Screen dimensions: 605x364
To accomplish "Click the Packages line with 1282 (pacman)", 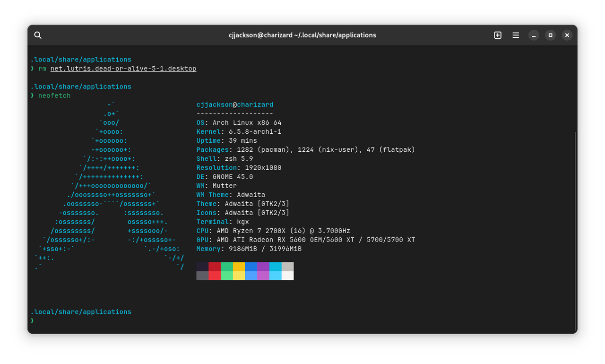I will (x=306, y=150).
